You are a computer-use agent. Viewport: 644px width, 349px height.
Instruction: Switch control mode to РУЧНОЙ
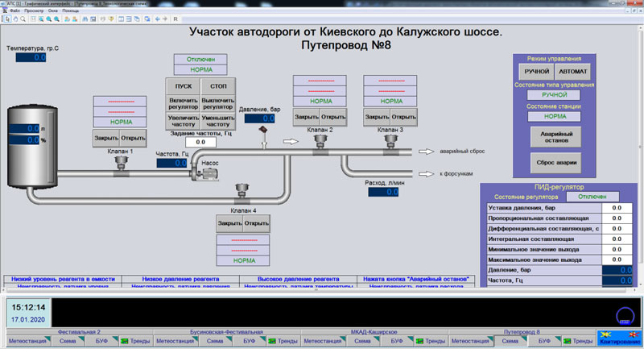tap(536, 72)
